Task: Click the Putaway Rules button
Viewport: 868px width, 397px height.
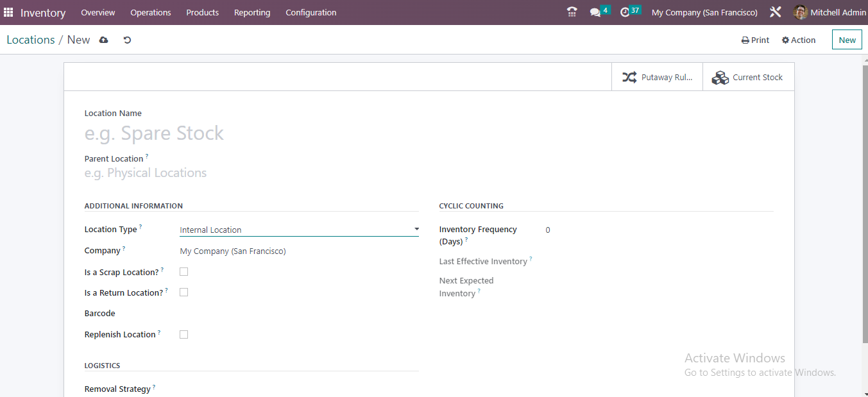Action: tap(658, 78)
